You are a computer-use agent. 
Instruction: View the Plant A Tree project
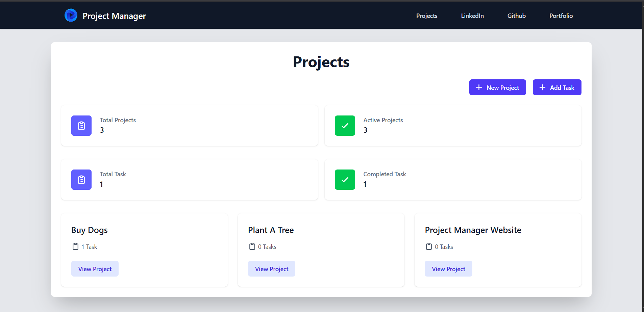click(x=271, y=268)
